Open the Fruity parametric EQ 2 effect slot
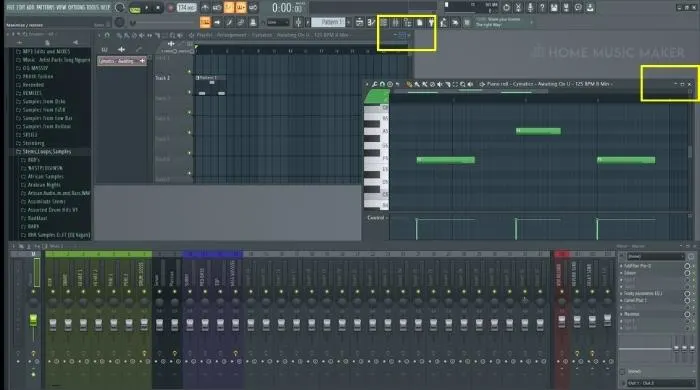This screenshot has height=390, width=700. (643, 294)
